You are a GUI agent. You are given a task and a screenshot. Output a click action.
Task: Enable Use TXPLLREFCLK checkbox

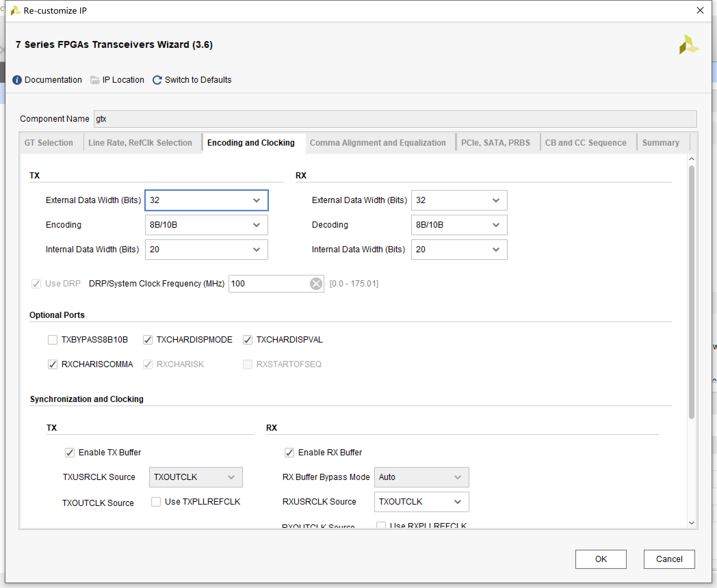(x=156, y=502)
